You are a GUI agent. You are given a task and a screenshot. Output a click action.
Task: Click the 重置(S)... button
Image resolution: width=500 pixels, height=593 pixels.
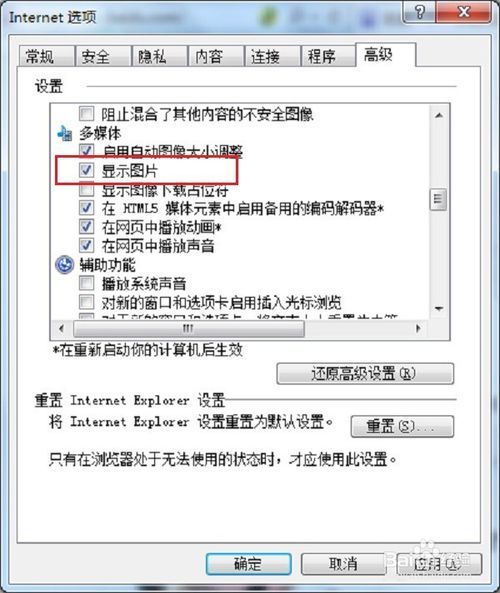tap(402, 426)
